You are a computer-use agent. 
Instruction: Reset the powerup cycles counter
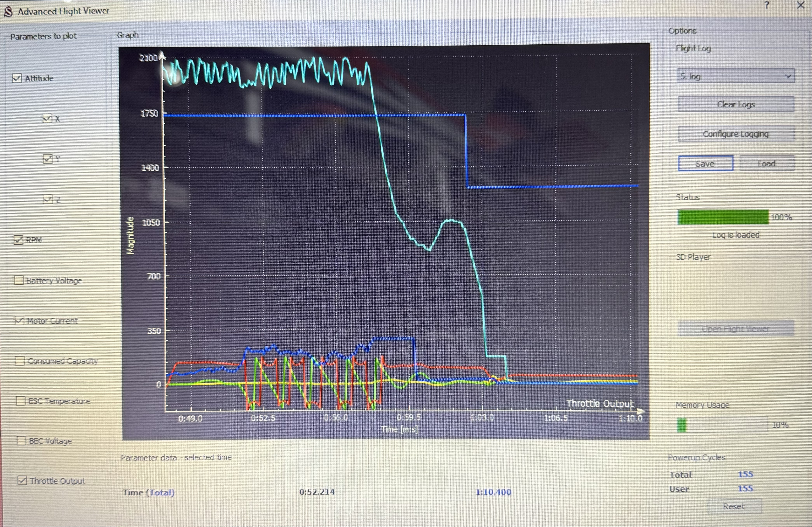click(734, 506)
